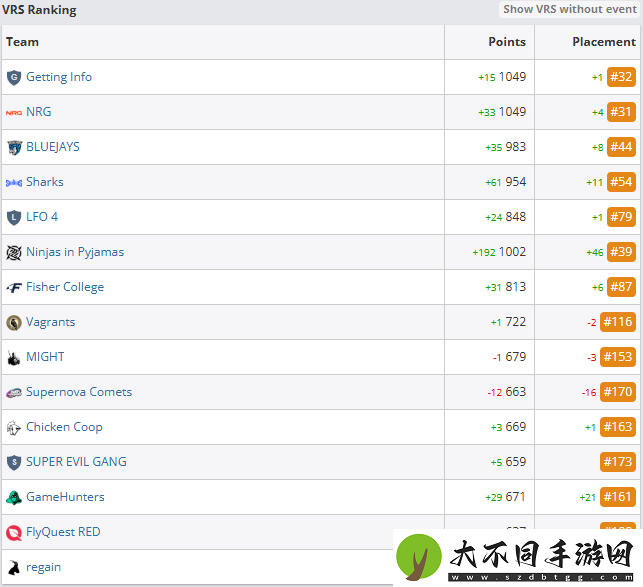The width and height of the screenshot is (643, 587).
Task: Open the NRG team link
Action: [39, 112]
